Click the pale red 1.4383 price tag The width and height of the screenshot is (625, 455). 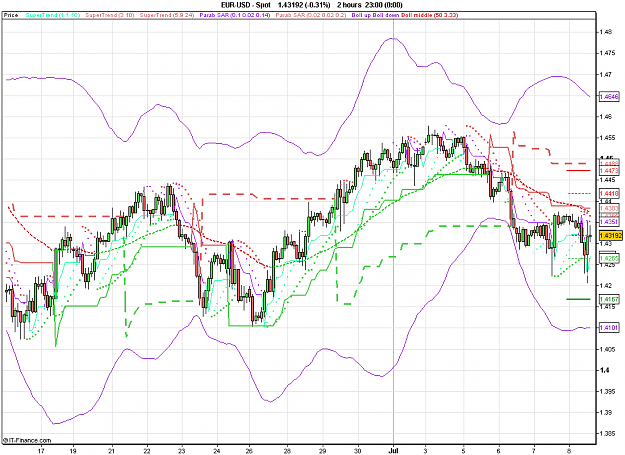point(609,208)
